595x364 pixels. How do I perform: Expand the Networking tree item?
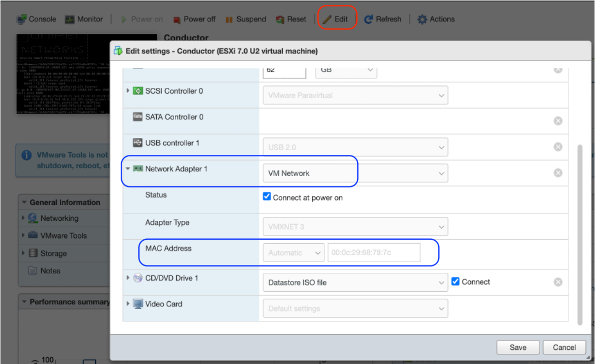23,218
